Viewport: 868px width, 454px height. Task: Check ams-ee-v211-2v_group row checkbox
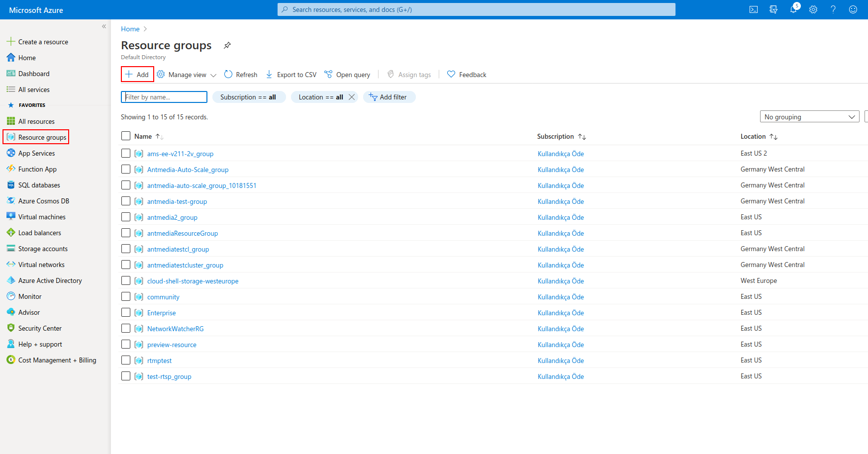[126, 153]
